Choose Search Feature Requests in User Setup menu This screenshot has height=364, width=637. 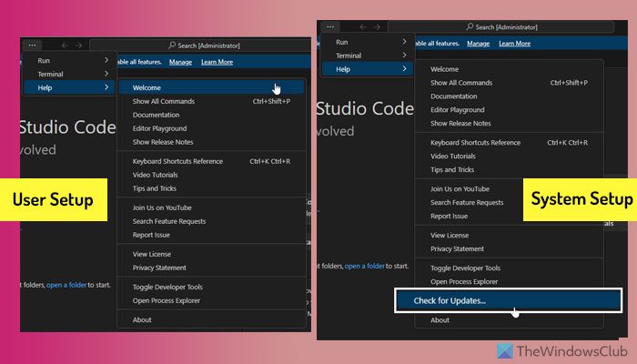coord(211,221)
